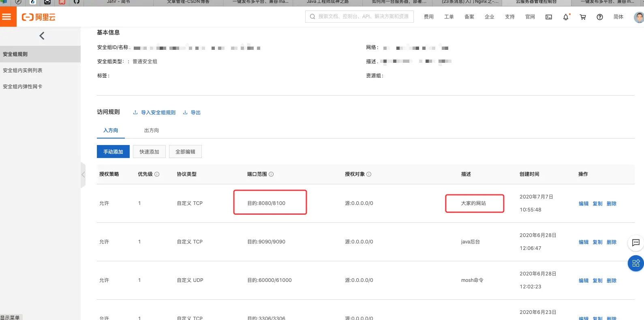Click 复制 for the mosh命令 rule
Screen dimensions: 644x320
point(597,281)
